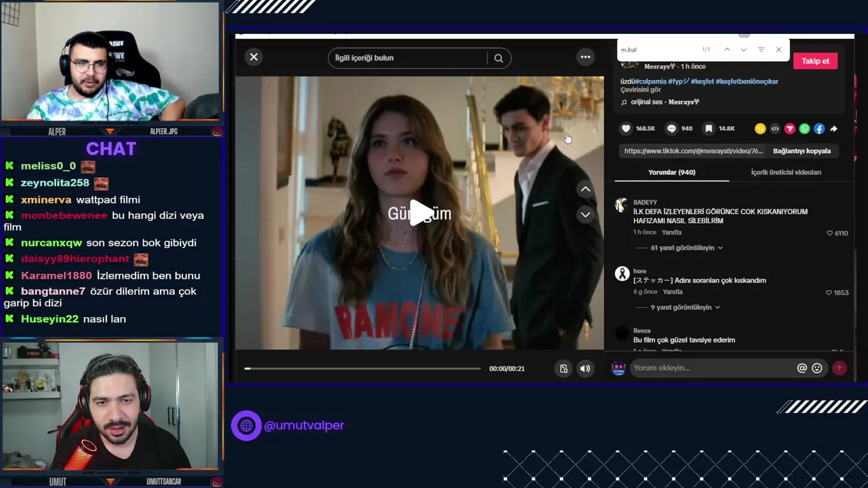Open Revza commenter username
The image size is (868, 488).
[642, 331]
